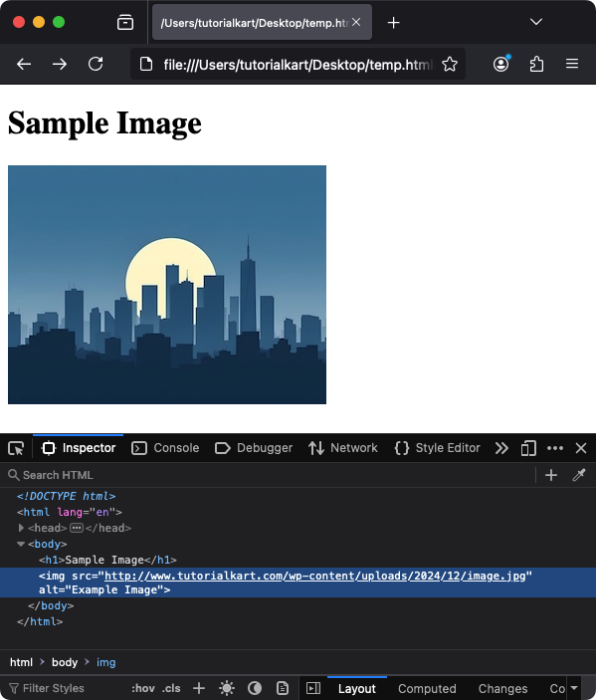
Task: Add a new style rule
Action: 199,688
